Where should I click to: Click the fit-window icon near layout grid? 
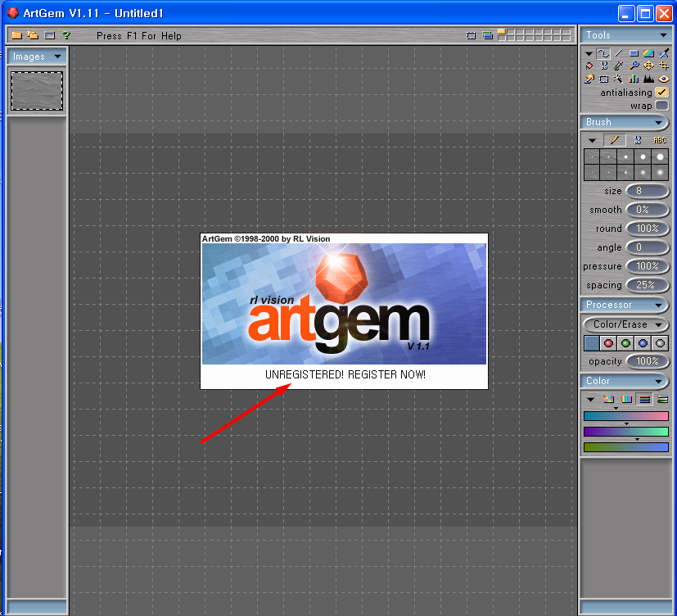coord(471,35)
